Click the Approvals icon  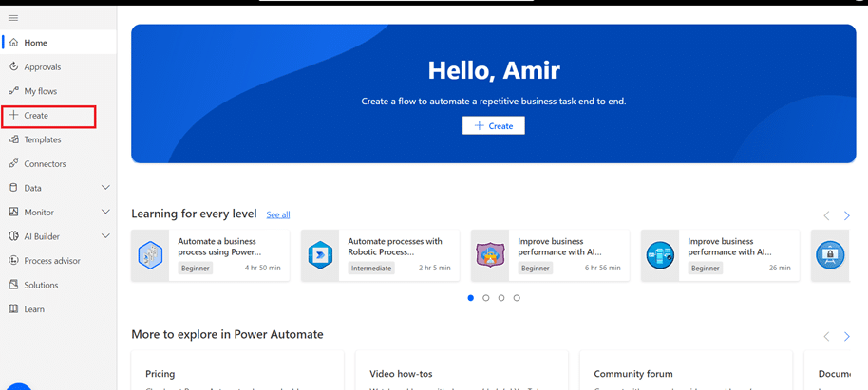[x=14, y=67]
